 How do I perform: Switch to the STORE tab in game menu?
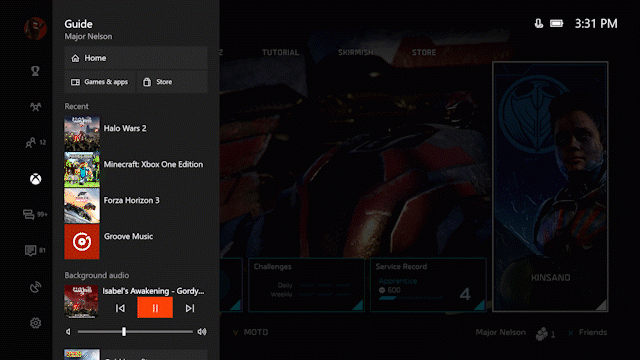[424, 52]
